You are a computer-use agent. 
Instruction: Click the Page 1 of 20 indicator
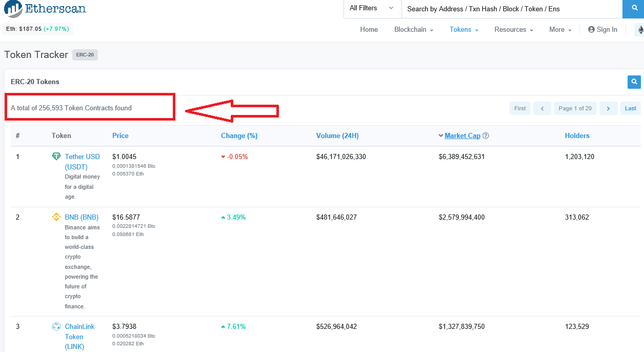(575, 108)
